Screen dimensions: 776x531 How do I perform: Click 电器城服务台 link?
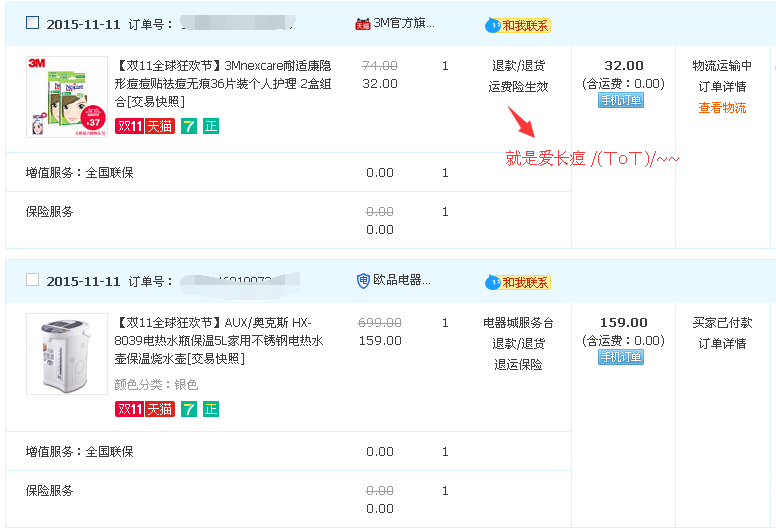518,323
